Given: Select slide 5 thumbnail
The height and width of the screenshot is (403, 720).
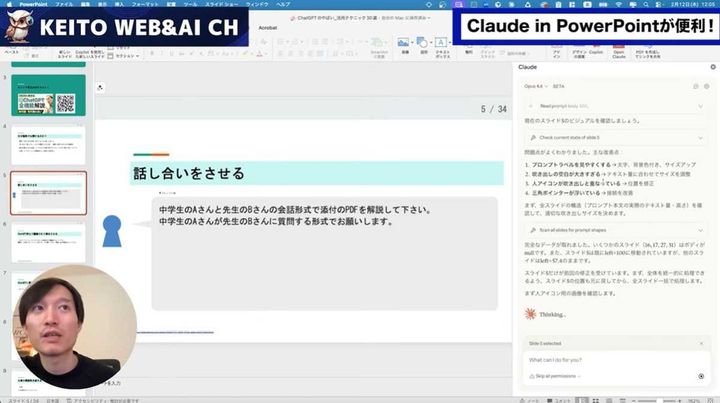Looking at the screenshot, I should tap(48, 193).
